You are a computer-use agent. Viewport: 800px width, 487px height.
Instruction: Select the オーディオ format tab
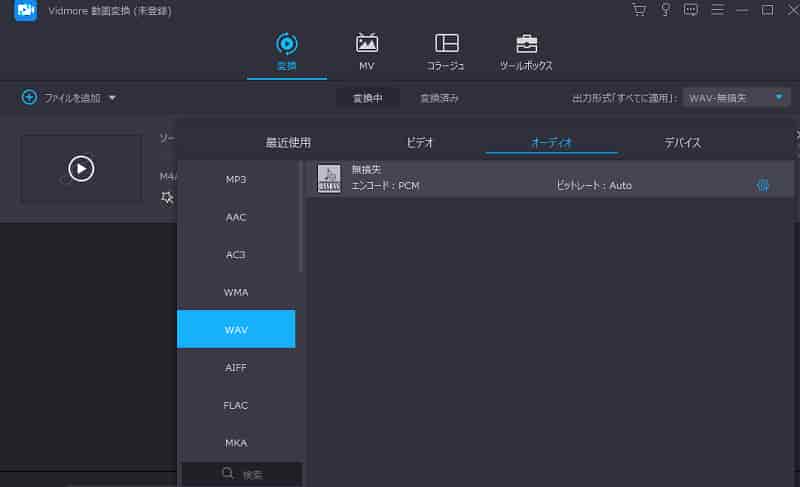(x=552, y=143)
